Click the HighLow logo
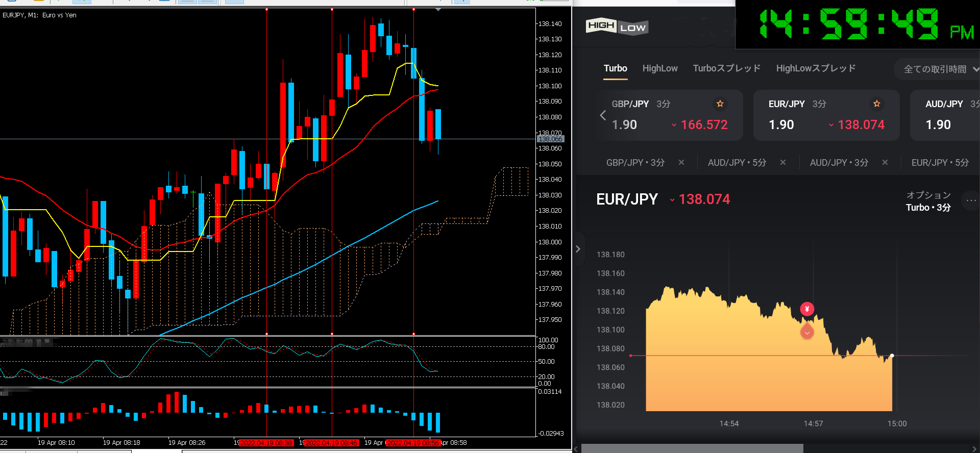The height and width of the screenshot is (453, 980). click(x=617, y=27)
